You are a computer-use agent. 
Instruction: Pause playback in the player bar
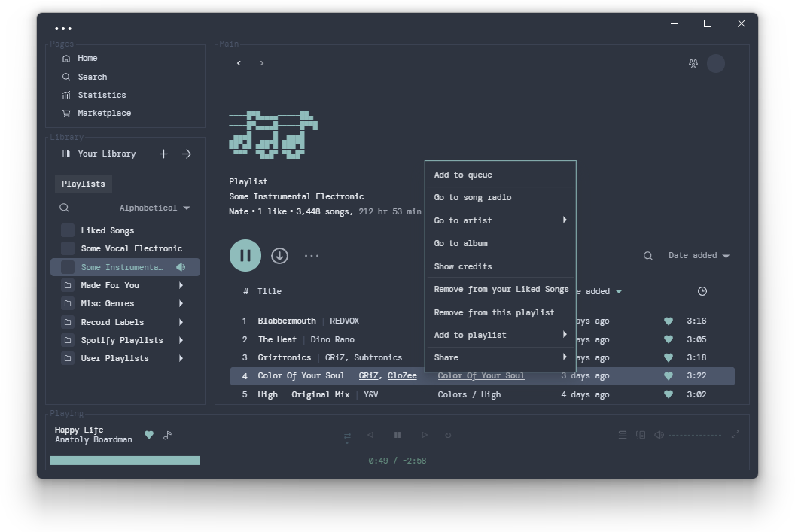coord(397,435)
